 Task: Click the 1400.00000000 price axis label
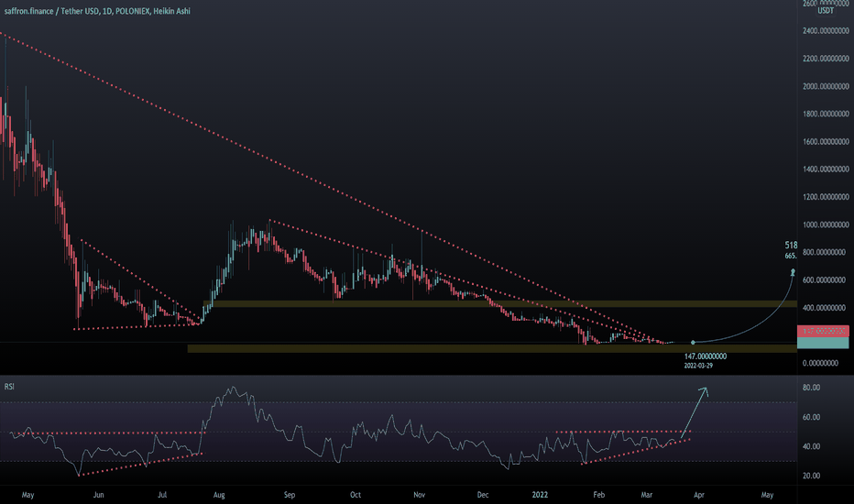[826, 170]
